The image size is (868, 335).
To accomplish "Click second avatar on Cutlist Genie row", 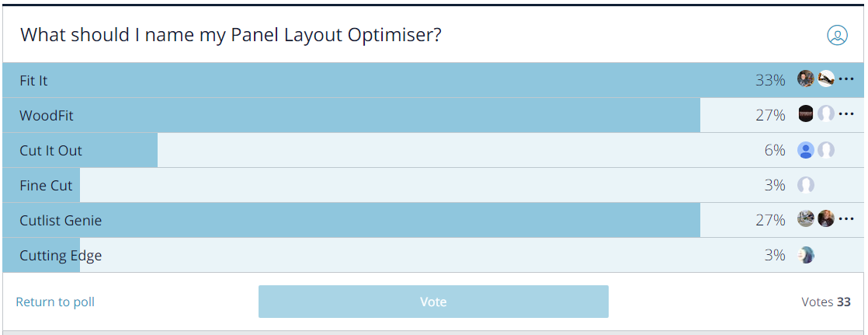I will click(826, 219).
